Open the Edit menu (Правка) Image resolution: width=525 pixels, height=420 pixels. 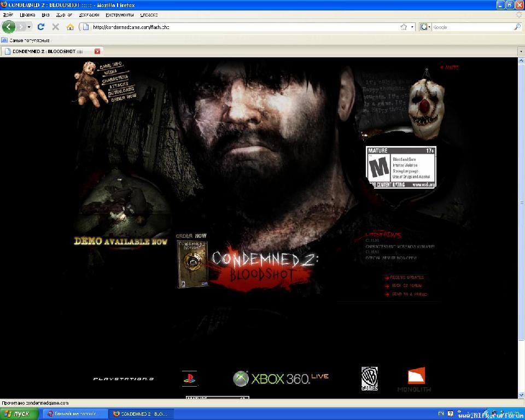[27, 15]
